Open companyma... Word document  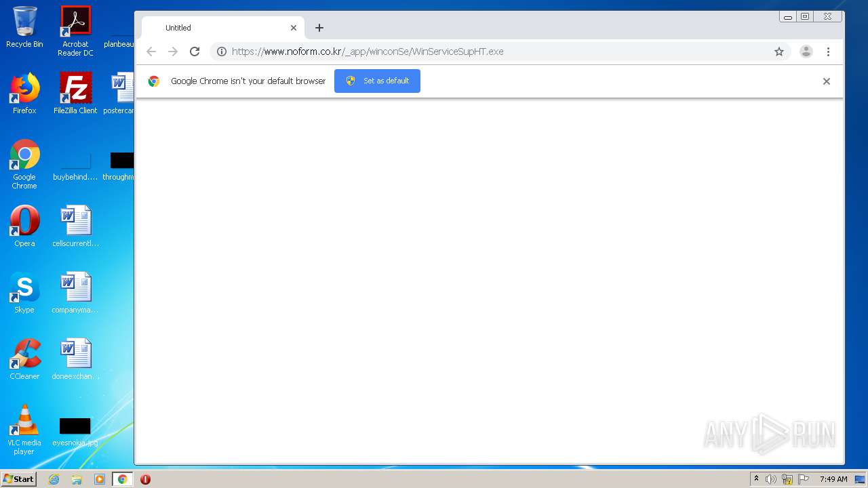point(75,293)
